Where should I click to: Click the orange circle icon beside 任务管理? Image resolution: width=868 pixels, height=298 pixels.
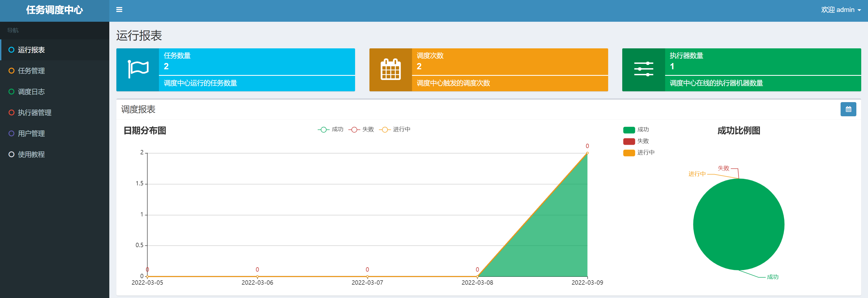(x=11, y=71)
